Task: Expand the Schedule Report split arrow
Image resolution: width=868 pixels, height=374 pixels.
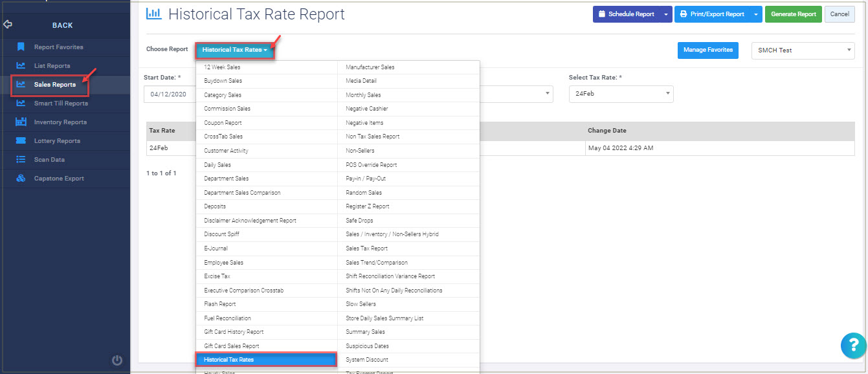Action: pyautogui.click(x=666, y=14)
